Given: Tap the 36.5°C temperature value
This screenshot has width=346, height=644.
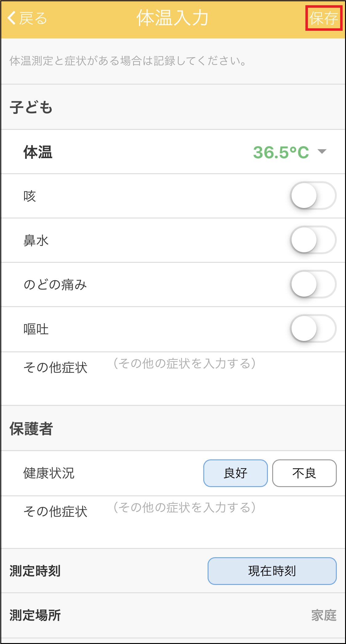Looking at the screenshot, I should [280, 152].
